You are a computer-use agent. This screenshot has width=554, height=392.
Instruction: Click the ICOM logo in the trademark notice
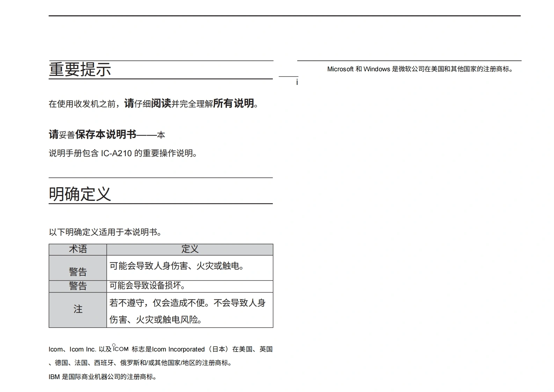coord(121,349)
